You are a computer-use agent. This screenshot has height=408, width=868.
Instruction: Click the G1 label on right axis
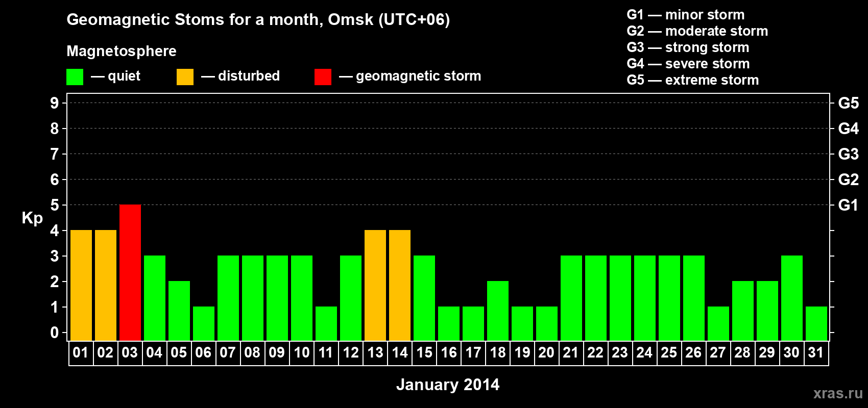(x=849, y=205)
